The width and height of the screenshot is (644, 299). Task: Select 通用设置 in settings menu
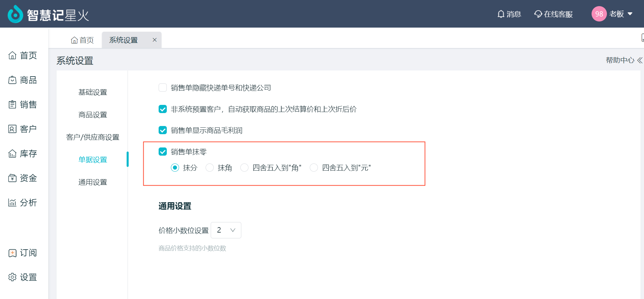tap(93, 182)
